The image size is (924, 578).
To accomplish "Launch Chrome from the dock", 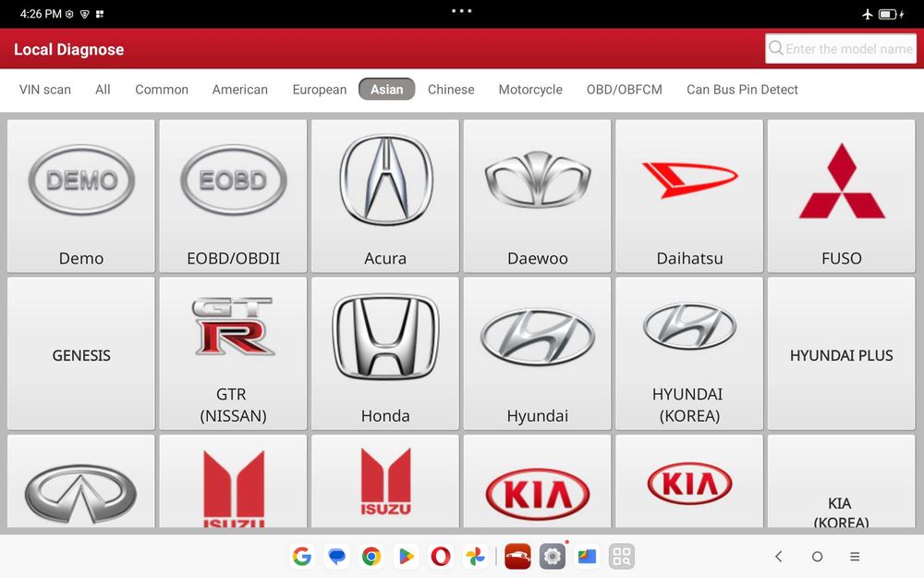I will (371, 556).
